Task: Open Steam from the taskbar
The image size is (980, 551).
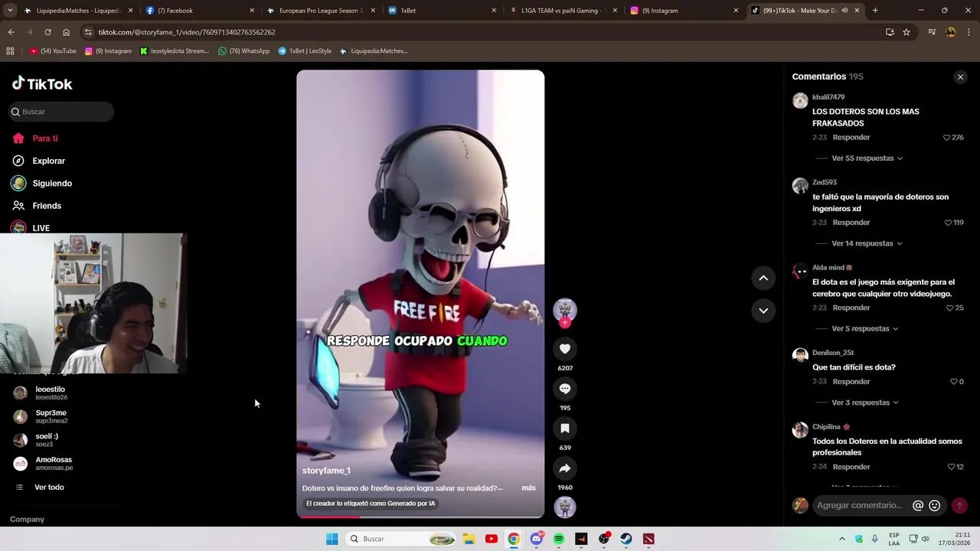Action: 626,539
